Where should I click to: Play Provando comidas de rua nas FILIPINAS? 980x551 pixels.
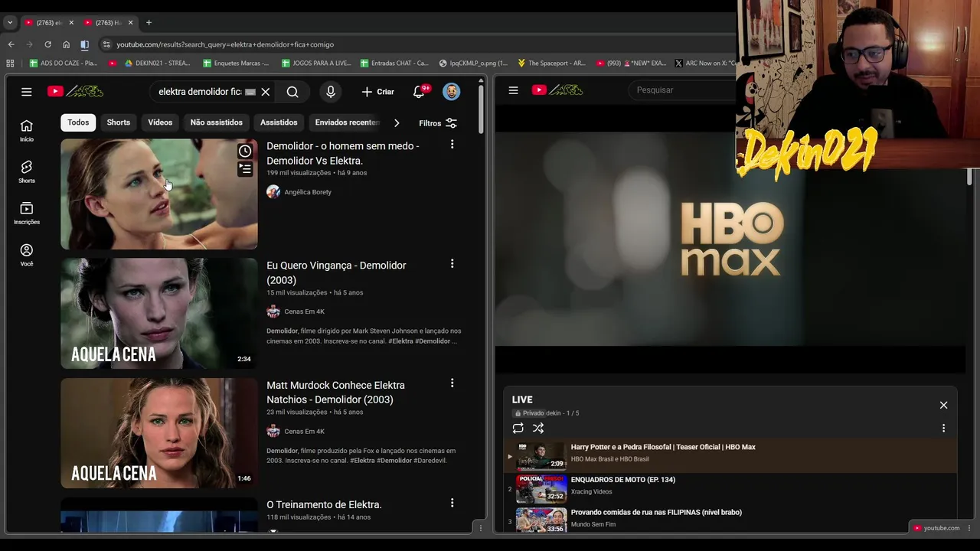point(730,520)
